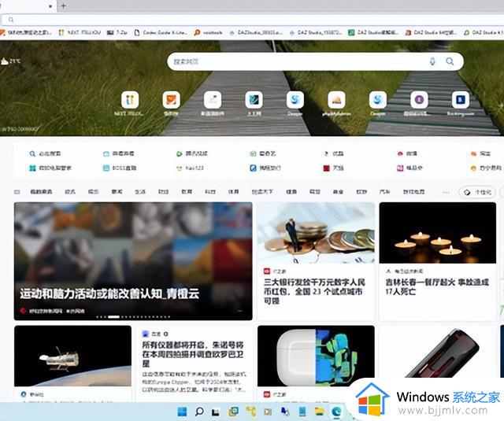Click the microphone voice search icon

(x=432, y=61)
